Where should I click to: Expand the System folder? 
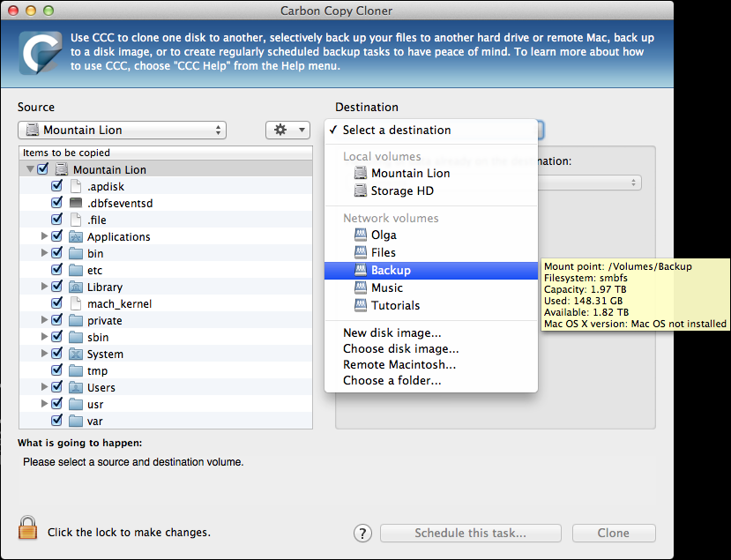click(44, 354)
